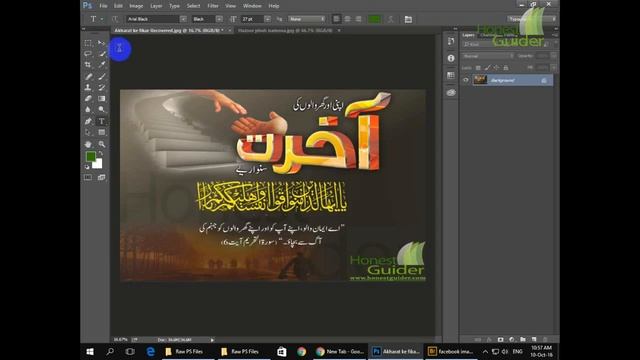The width and height of the screenshot is (640, 360).
Task: Select the Gradient tool
Action: click(102, 98)
